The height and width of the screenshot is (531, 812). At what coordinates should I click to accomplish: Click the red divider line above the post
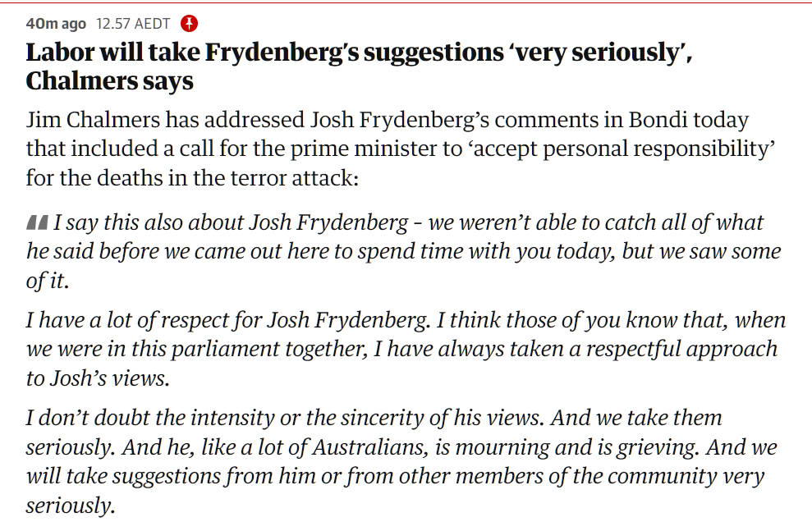(x=406, y=3)
